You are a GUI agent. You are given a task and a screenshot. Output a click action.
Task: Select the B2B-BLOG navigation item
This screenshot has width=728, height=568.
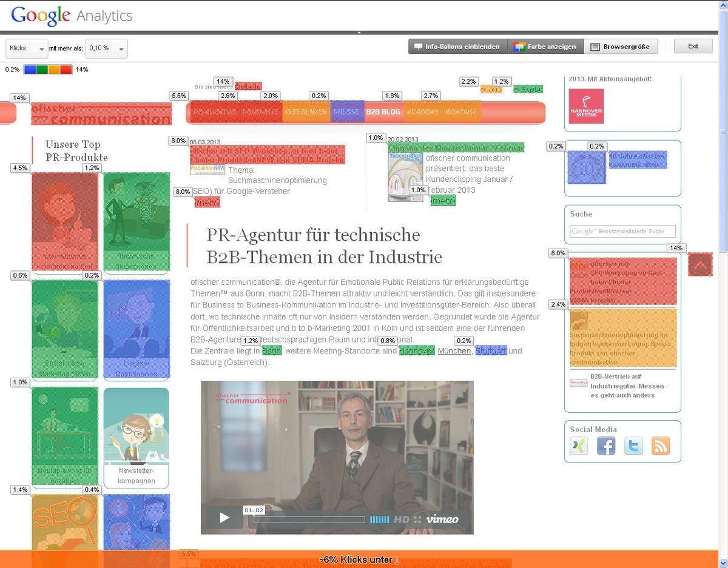click(x=383, y=112)
